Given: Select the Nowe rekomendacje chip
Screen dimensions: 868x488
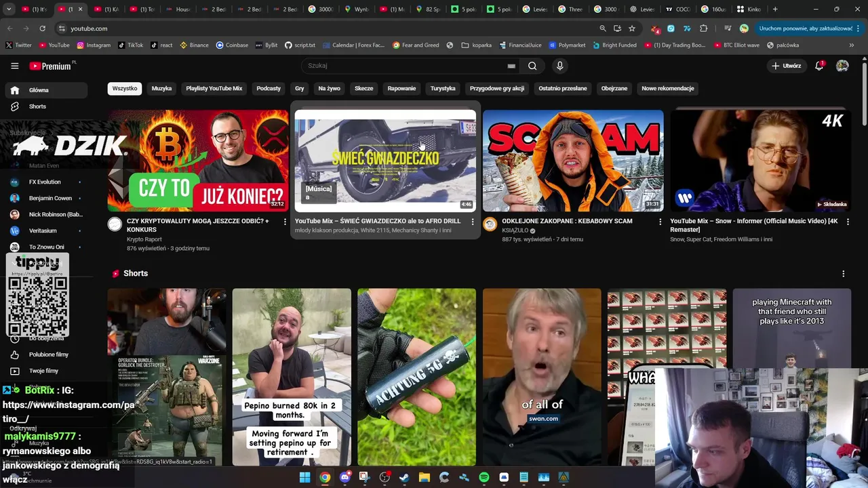Looking at the screenshot, I should coord(668,88).
